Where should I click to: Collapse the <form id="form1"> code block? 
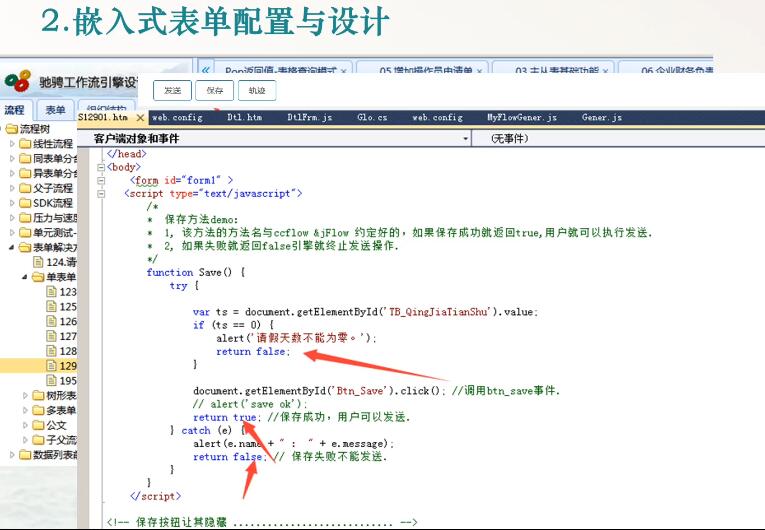point(101,181)
